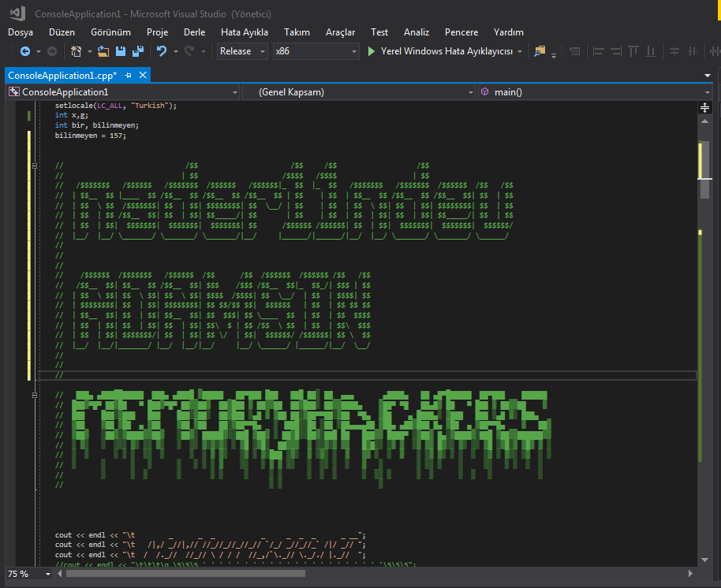Open the Yardım menu
This screenshot has width=721, height=588.
click(508, 32)
